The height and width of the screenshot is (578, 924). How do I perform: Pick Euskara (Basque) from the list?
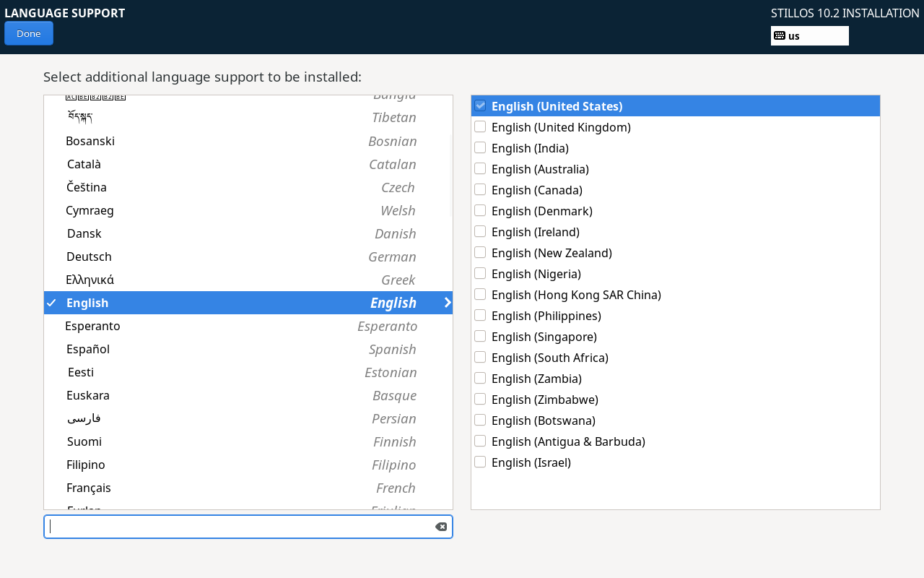coord(248,395)
